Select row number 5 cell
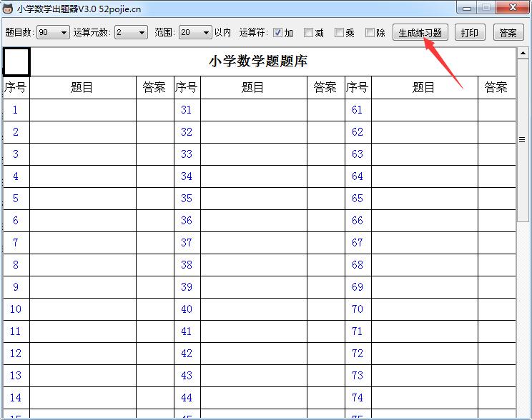The width and height of the screenshot is (532, 420). click(x=16, y=199)
